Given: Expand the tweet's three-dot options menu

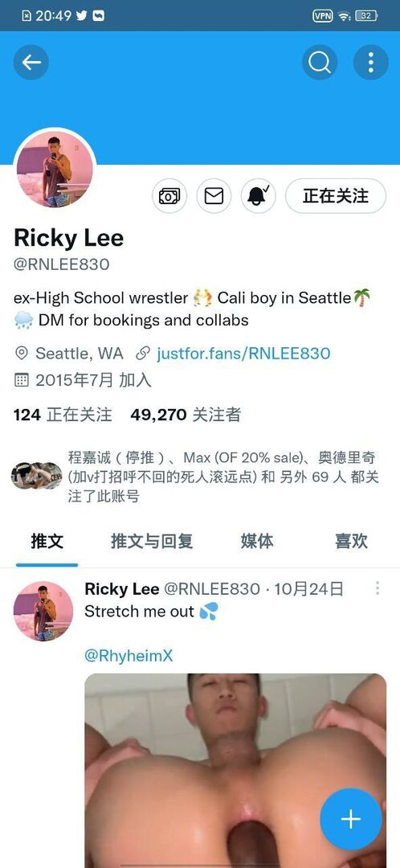Looking at the screenshot, I should pos(378,588).
